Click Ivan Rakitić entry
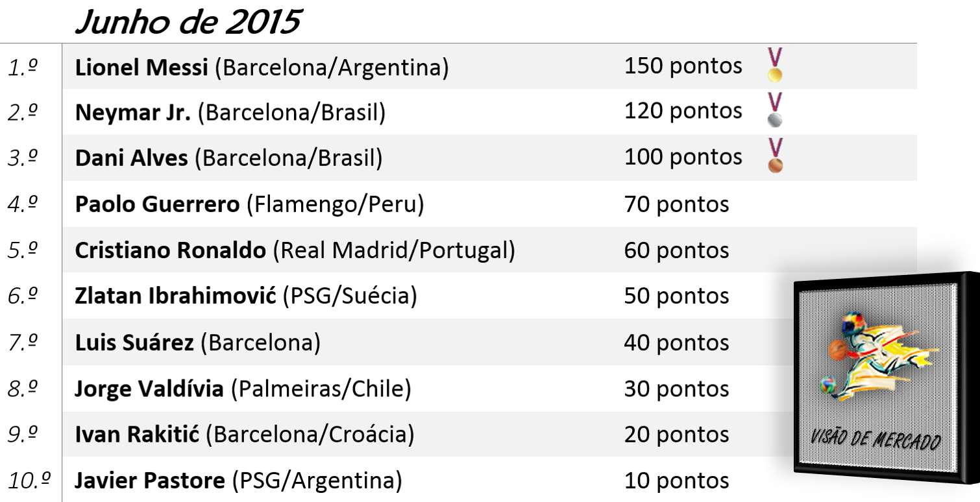980x502 pixels. coord(137,435)
